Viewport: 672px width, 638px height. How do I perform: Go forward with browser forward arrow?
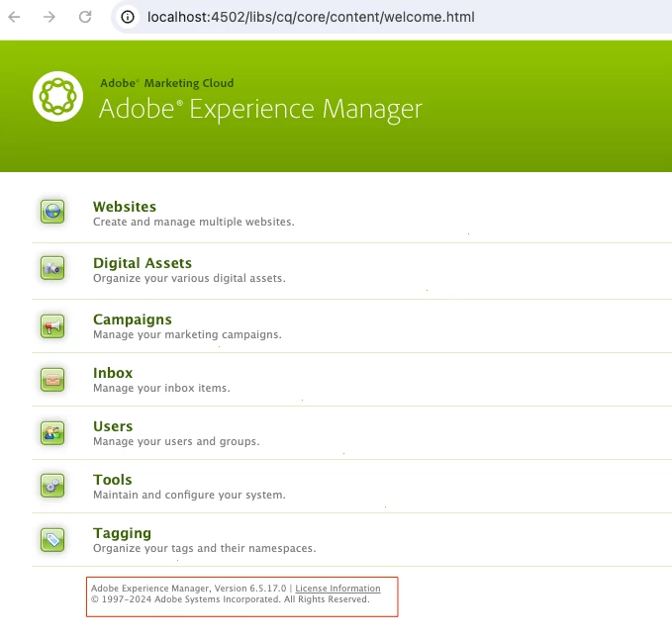(x=49, y=17)
